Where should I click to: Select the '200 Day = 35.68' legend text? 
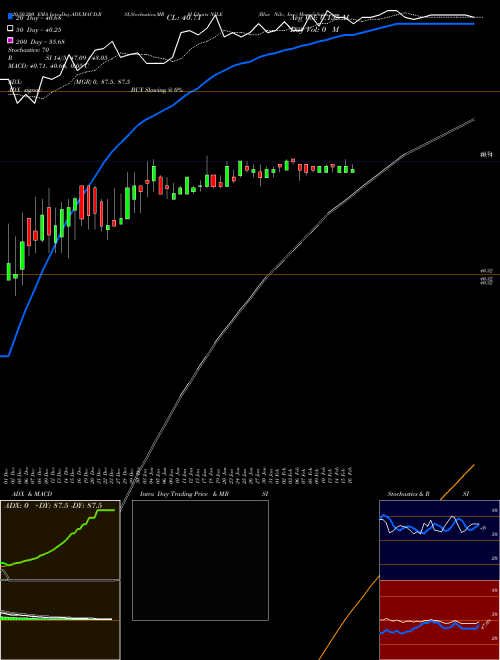coord(40,42)
